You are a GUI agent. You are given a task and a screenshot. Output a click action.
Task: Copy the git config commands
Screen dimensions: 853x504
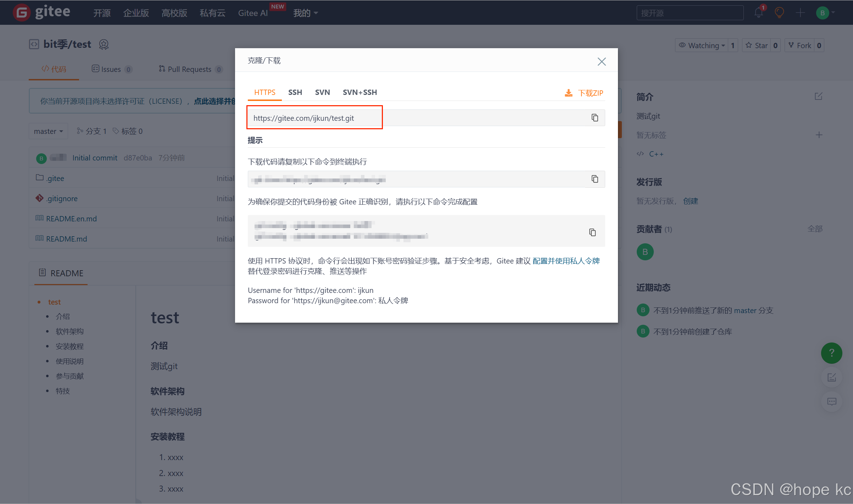592,232
